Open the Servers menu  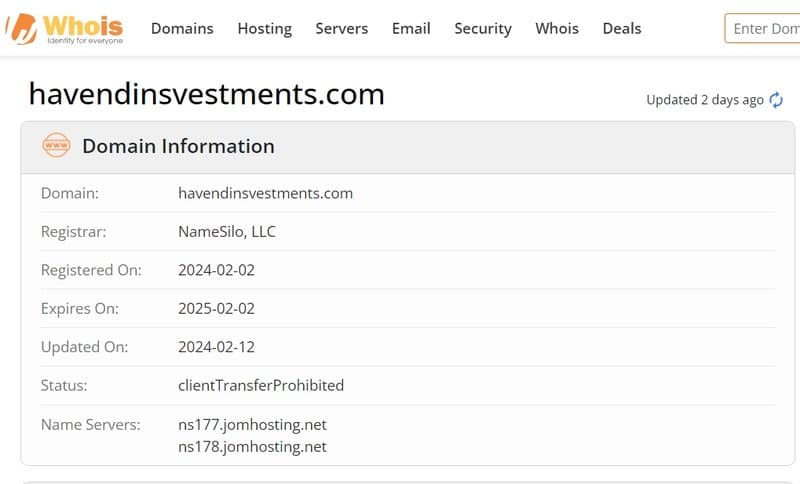pos(342,29)
